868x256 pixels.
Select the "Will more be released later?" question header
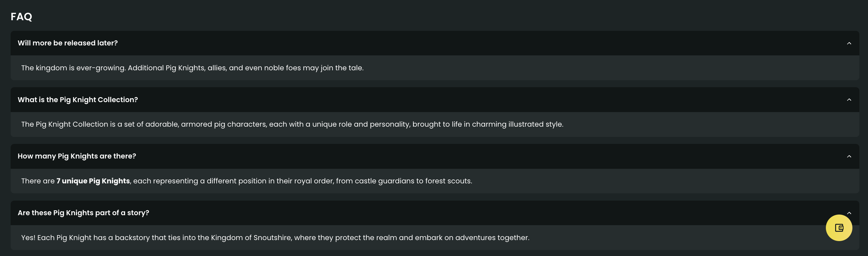tap(67, 43)
